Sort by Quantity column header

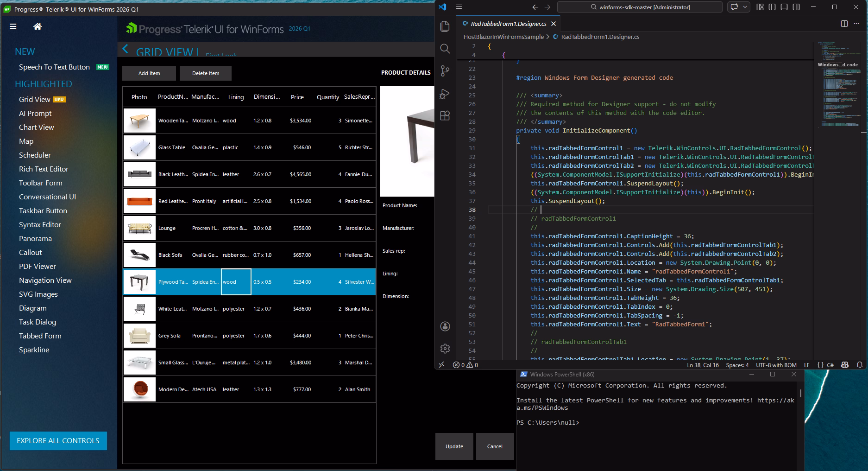coord(328,97)
